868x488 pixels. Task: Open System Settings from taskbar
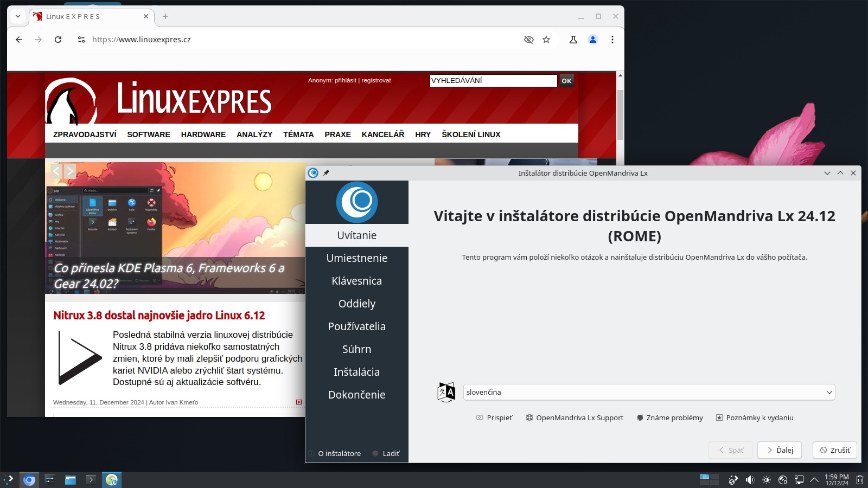(x=50, y=480)
